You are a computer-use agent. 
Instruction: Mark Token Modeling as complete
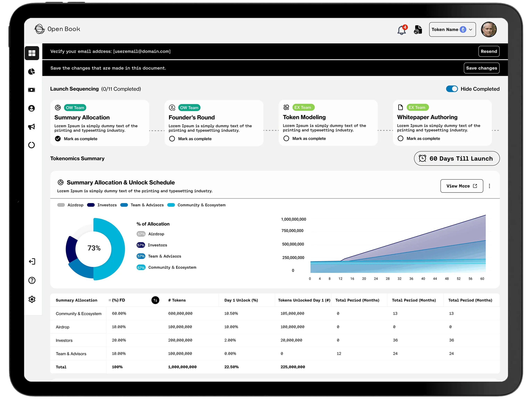[x=286, y=139]
